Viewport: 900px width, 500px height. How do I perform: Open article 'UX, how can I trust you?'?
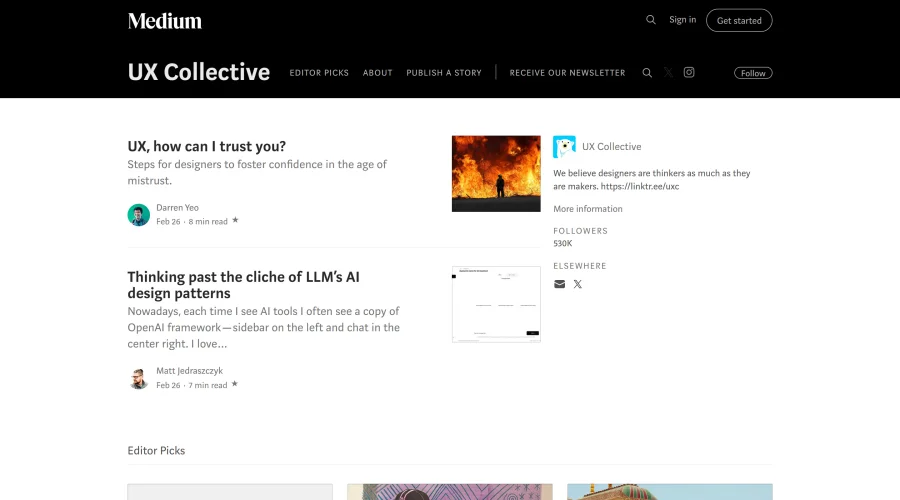207,146
